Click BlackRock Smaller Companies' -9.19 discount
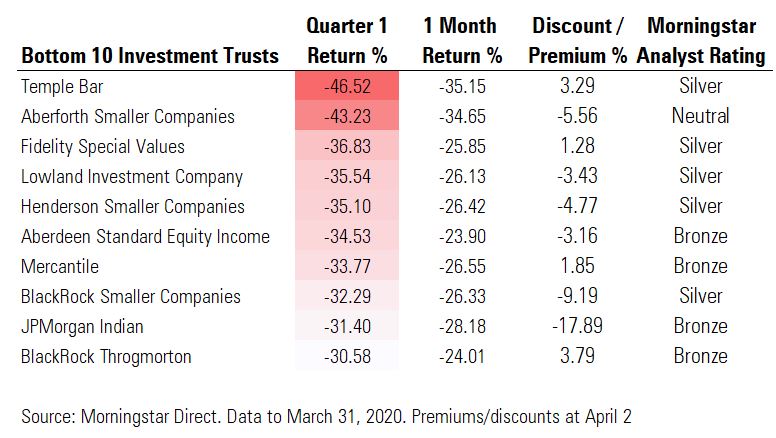Image resolution: width=776 pixels, height=438 pixels. 579,296
